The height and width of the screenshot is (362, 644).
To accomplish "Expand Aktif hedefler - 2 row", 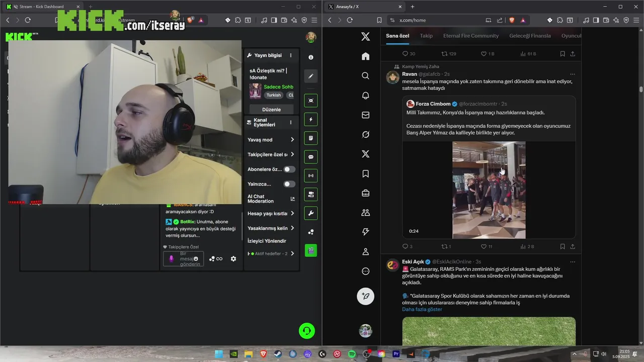I will coord(271,253).
